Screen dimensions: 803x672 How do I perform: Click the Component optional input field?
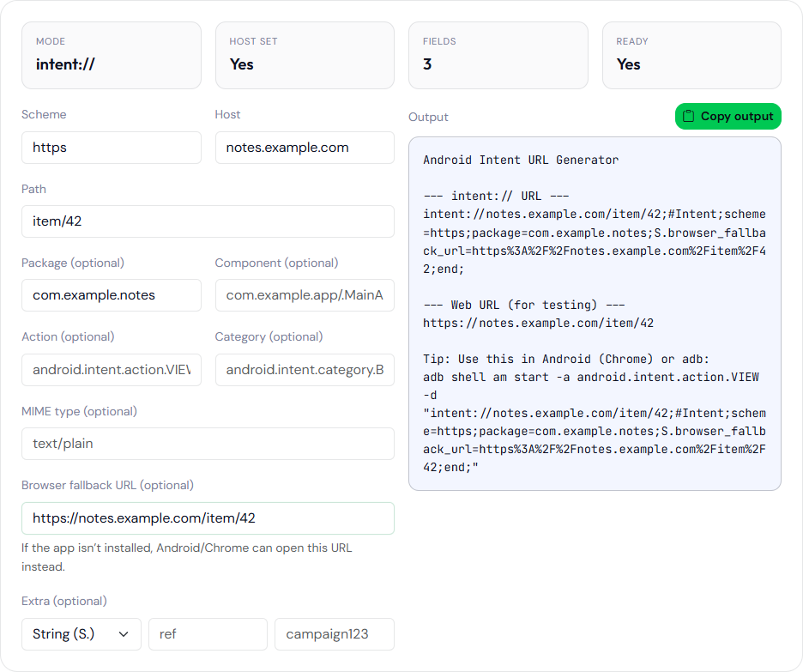tap(305, 295)
